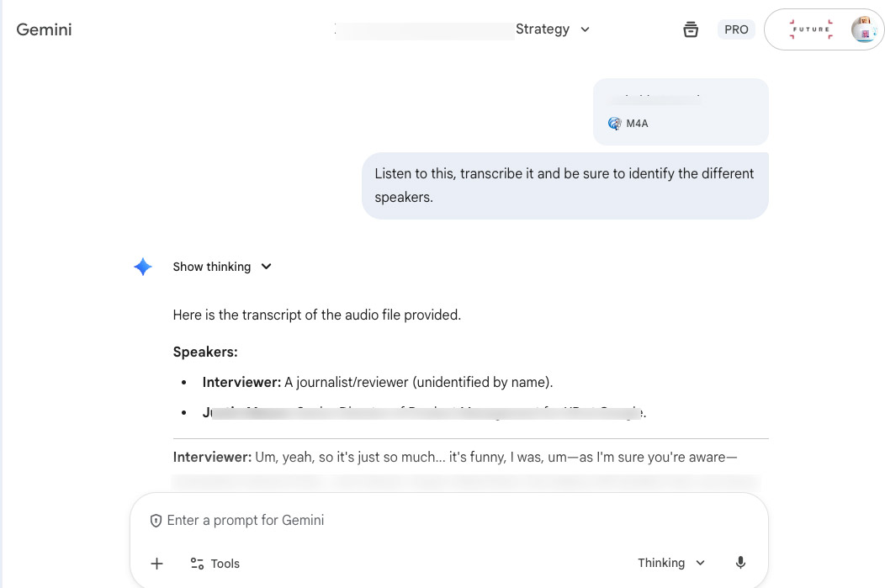
Task: Open the conversation title dropdown chevron
Action: click(586, 29)
